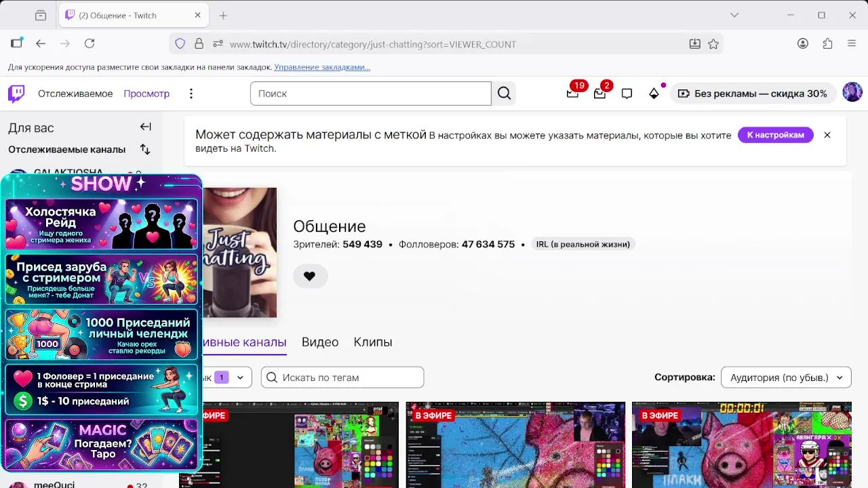Select the Активные каналы tab
The height and width of the screenshot is (488, 868).
pyautogui.click(x=245, y=342)
